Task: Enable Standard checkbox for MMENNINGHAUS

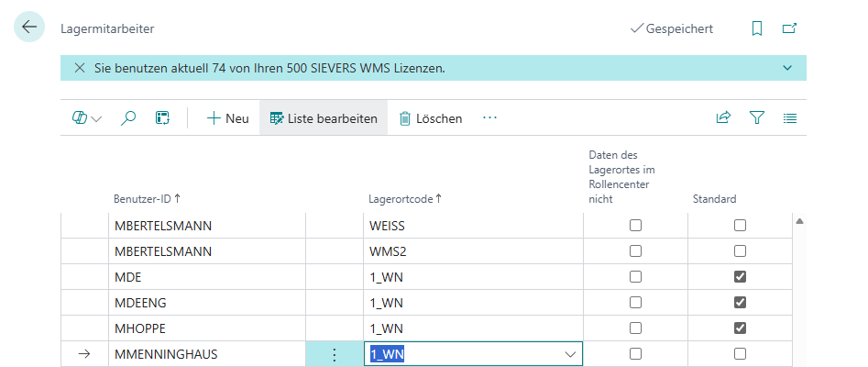Action: 740,353
